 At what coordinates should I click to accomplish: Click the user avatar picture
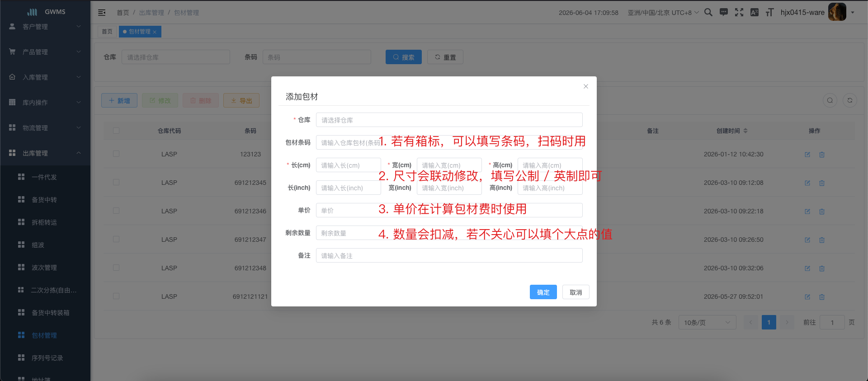837,12
